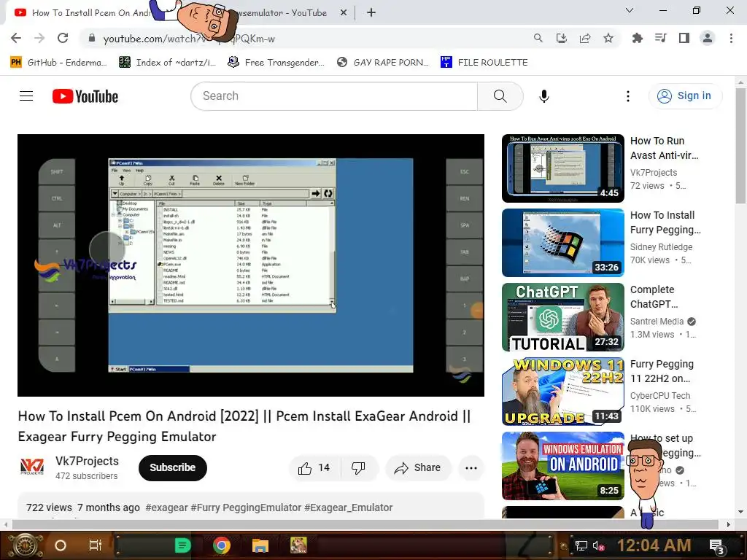Viewport: 747px width, 560px height.
Task: Click the main video player
Action: tap(251, 265)
